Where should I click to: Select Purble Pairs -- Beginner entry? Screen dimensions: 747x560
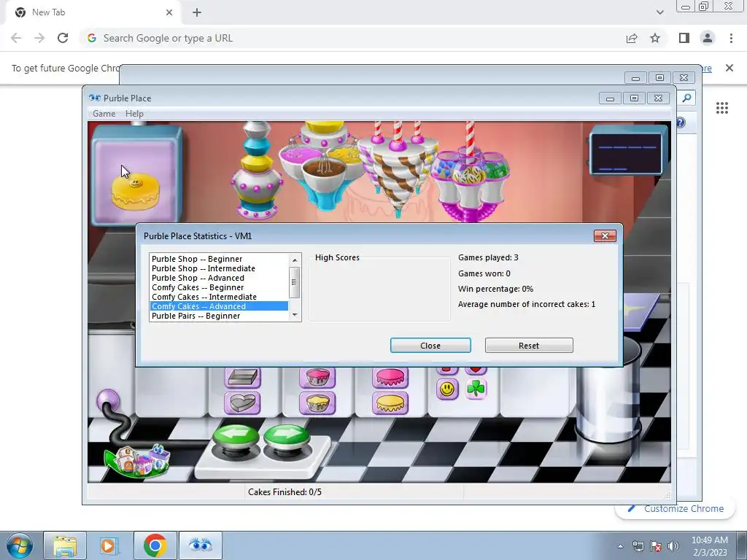[219, 316]
